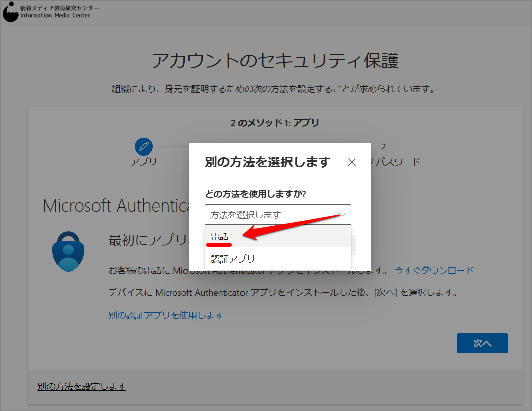Click 別の方法を設定します link
532x411 pixels.
pos(82,386)
